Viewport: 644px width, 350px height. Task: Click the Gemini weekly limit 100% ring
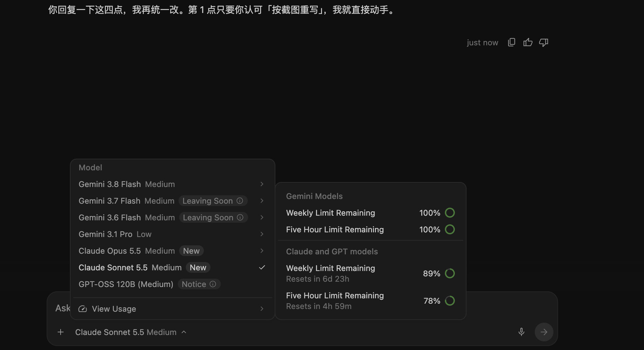[450, 213]
